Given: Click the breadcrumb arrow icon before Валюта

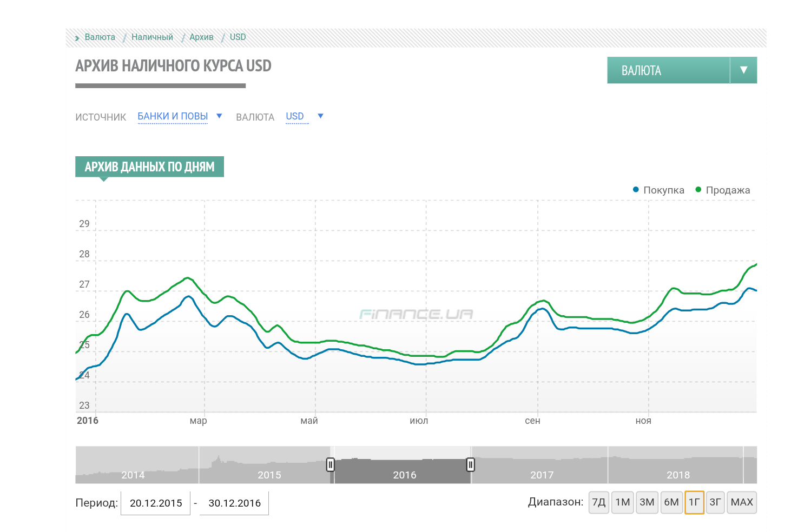Looking at the screenshot, I should pos(77,38).
